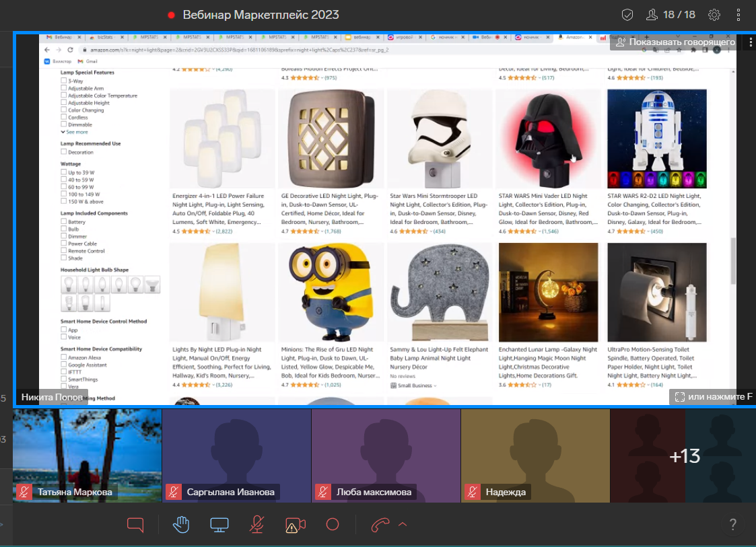756x547 pixels.
Task: Start recording with circle icon
Action: pos(333,524)
